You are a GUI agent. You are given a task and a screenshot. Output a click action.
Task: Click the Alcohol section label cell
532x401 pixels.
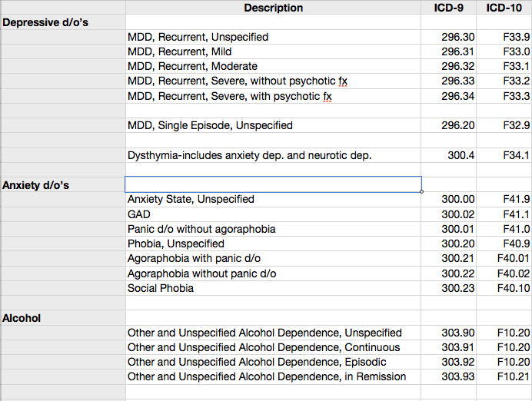coord(23,318)
